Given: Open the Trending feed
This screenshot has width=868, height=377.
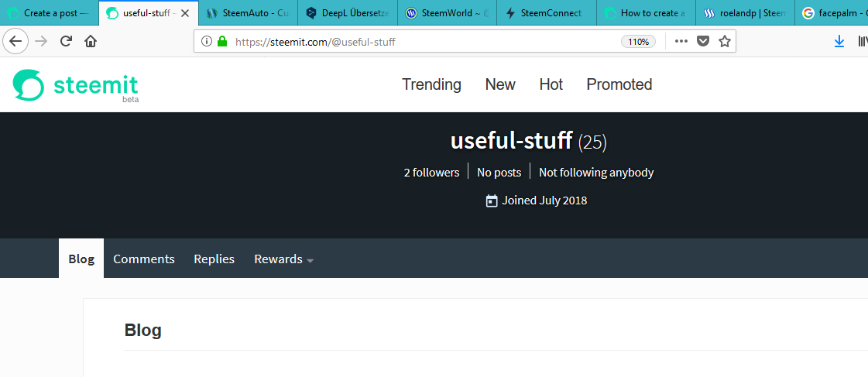Looking at the screenshot, I should (431, 84).
